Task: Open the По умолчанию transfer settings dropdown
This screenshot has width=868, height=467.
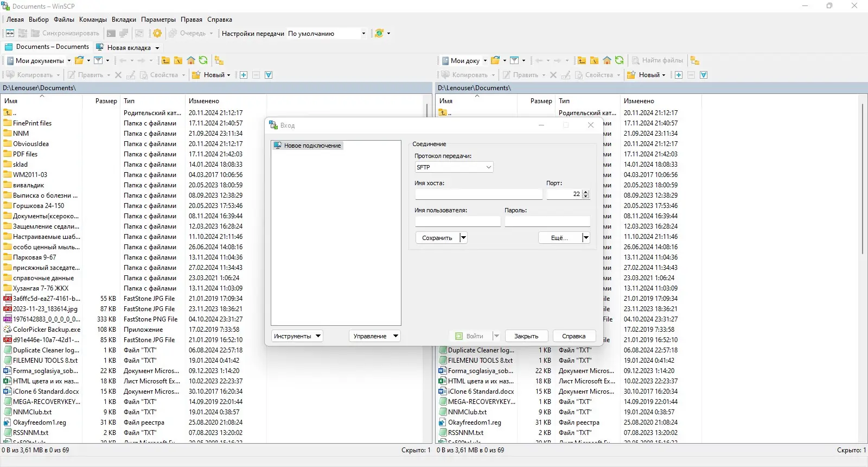Action: (363, 34)
